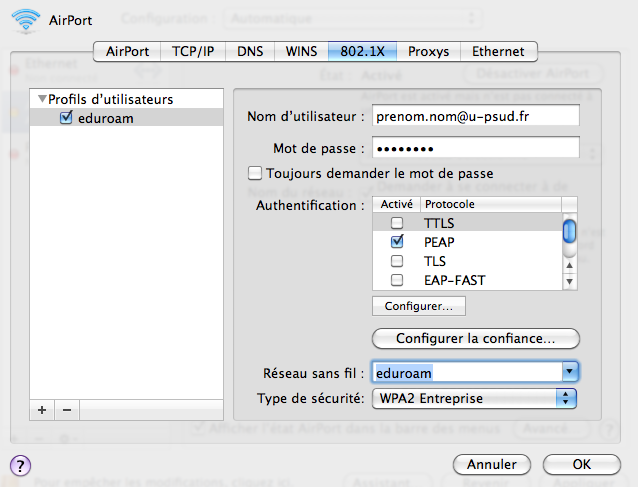
Task: Enable the TTLS protocol checkbox
Action: point(397,223)
